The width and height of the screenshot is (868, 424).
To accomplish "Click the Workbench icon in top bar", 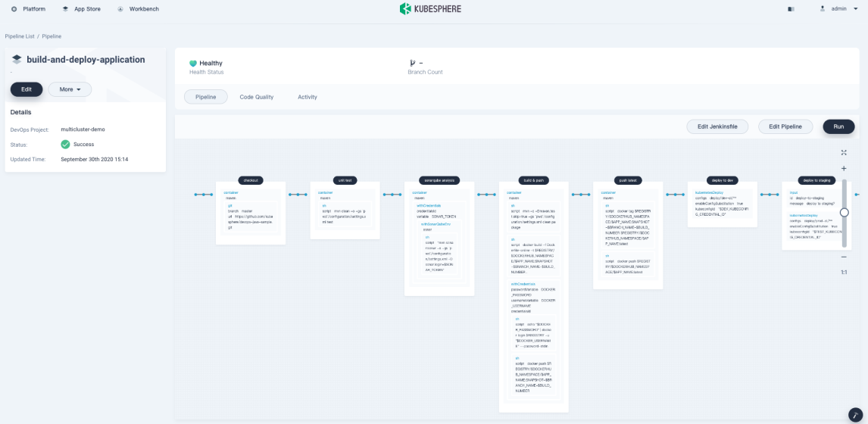I will pos(120,9).
